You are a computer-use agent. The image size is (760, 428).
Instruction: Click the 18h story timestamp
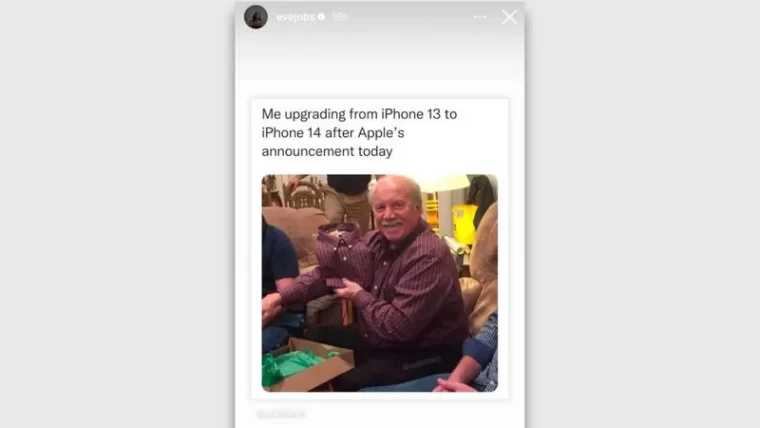click(340, 17)
